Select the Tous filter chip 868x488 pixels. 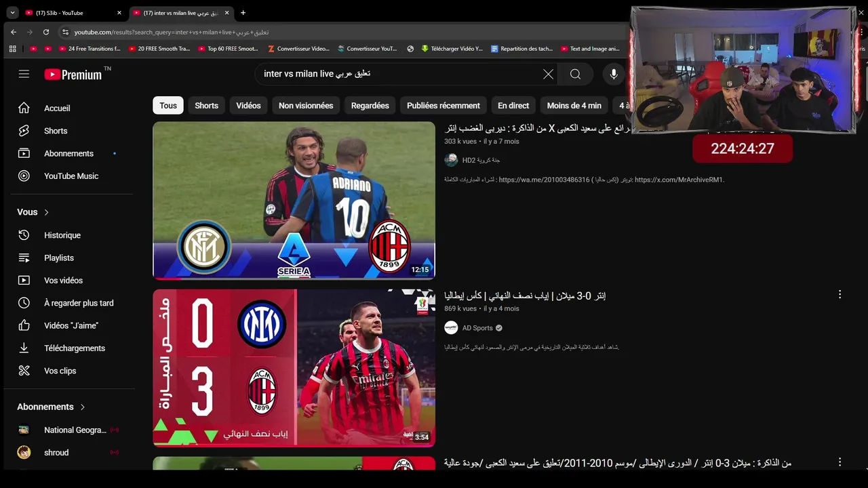(x=168, y=105)
